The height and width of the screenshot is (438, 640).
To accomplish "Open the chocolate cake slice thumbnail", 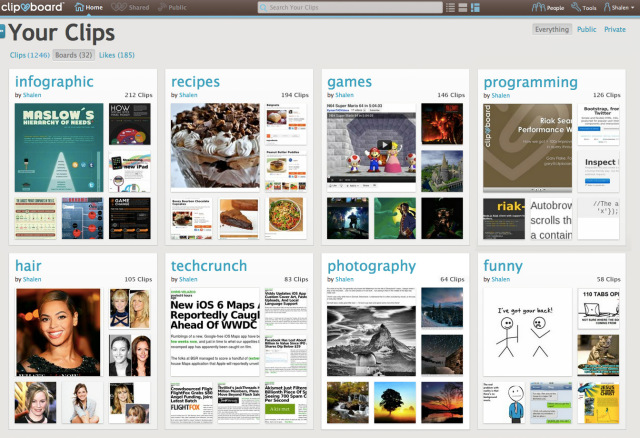I will point(239,218).
